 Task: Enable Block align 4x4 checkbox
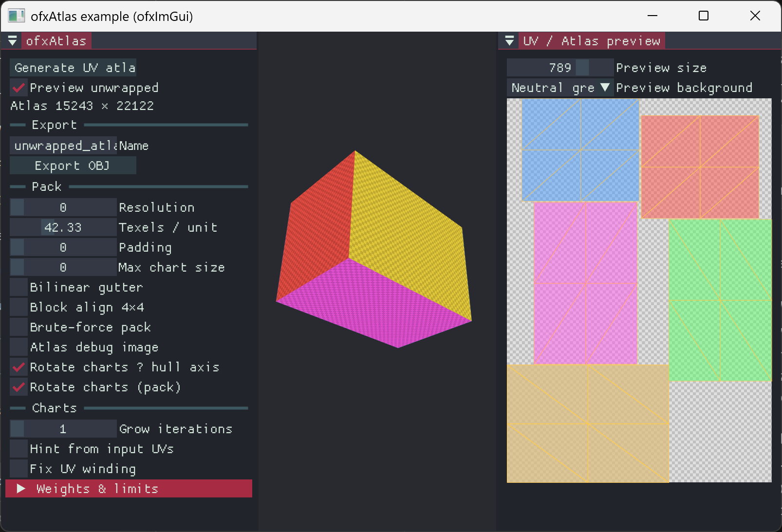pos(19,307)
